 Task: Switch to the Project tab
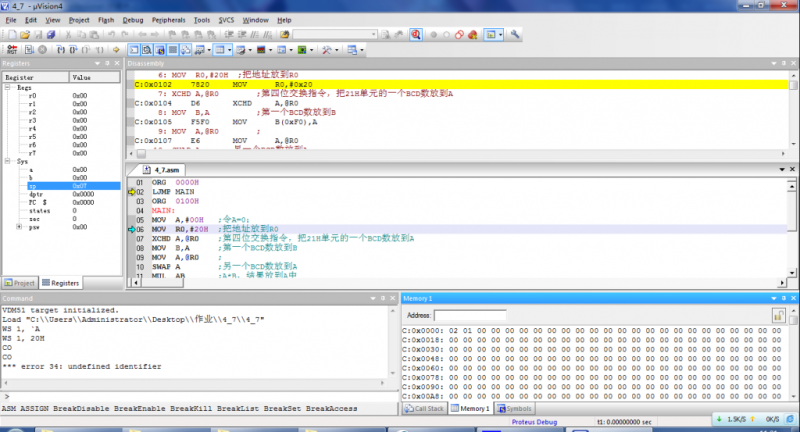[x=20, y=283]
